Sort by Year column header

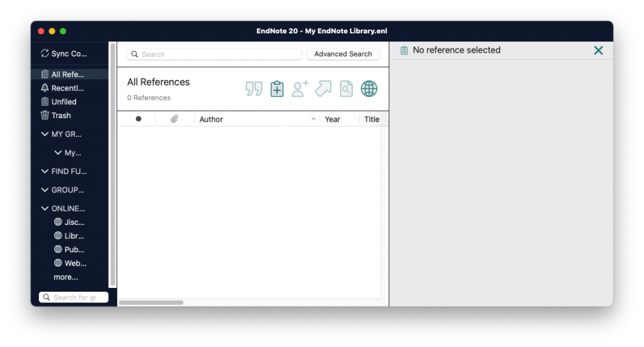point(332,119)
